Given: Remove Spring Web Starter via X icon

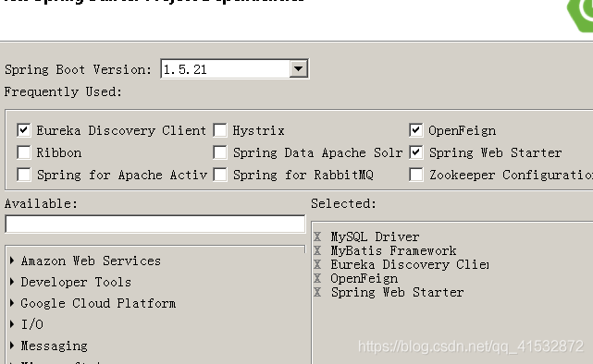Looking at the screenshot, I should tap(317, 292).
